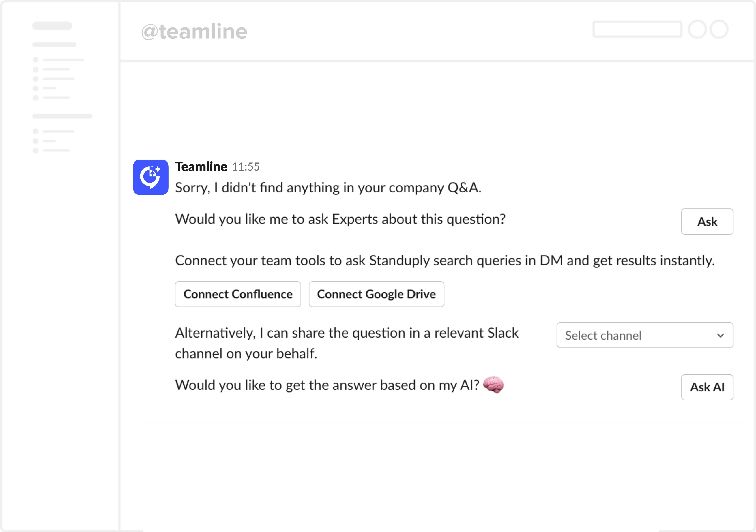
Task: Open the Teamline sender name in the message
Action: (x=201, y=166)
